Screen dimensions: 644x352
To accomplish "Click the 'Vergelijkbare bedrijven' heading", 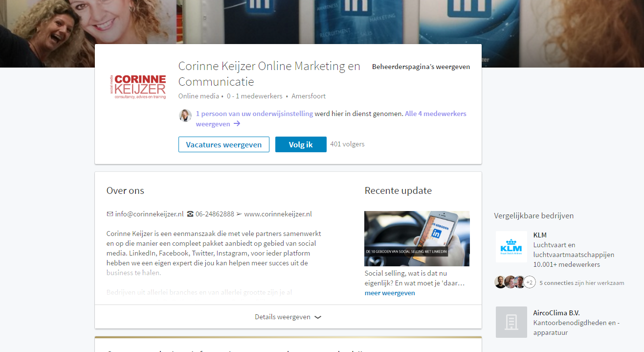I will pyautogui.click(x=534, y=215).
